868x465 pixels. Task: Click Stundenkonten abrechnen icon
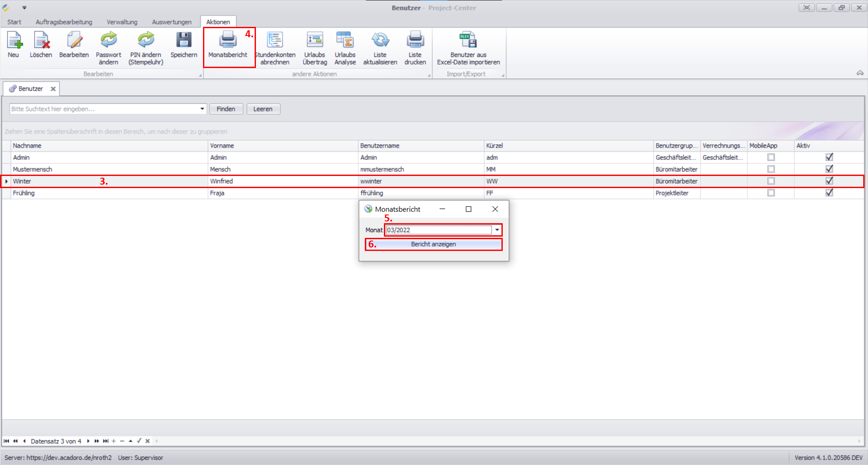[275, 41]
